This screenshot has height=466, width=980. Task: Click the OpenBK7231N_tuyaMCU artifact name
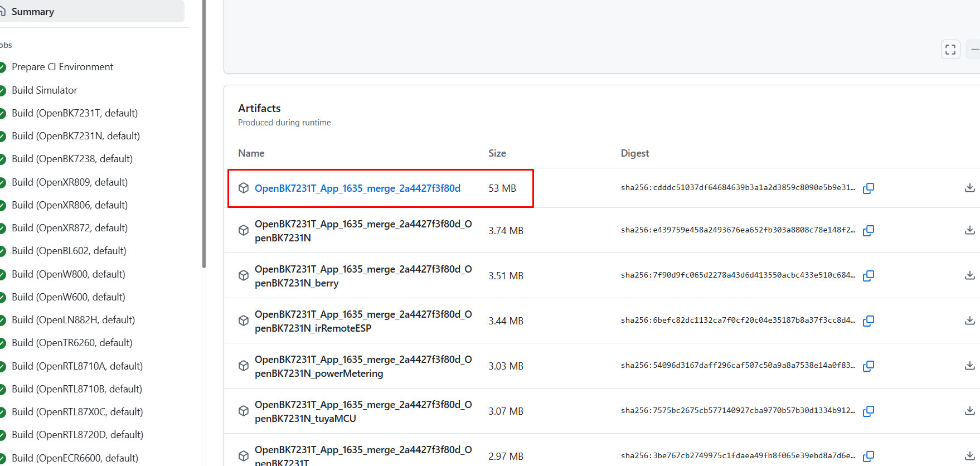click(363, 411)
